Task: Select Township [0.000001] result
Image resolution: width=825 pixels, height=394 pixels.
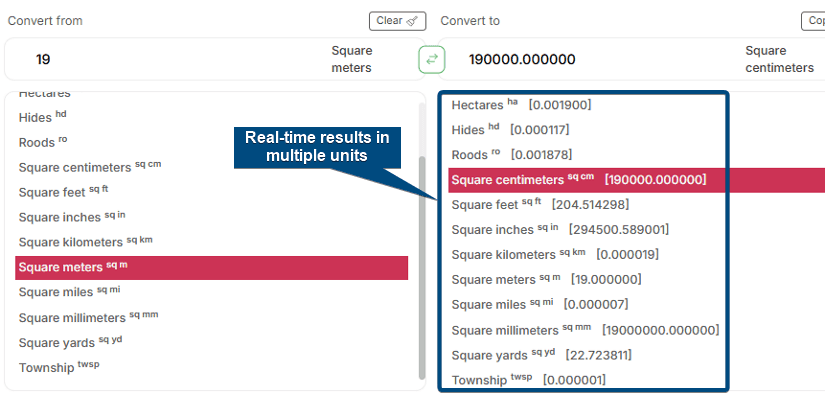Action: (528, 380)
